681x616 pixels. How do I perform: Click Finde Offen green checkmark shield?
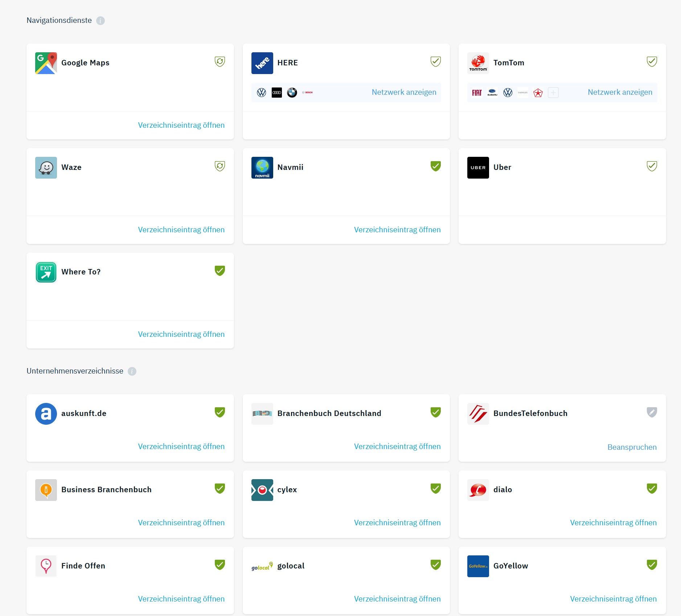tap(220, 565)
